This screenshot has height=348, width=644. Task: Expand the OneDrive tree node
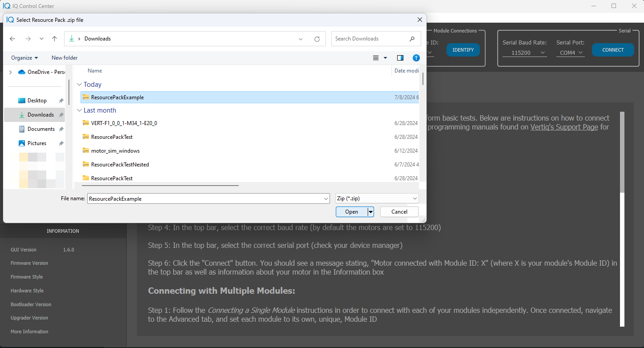click(10, 72)
